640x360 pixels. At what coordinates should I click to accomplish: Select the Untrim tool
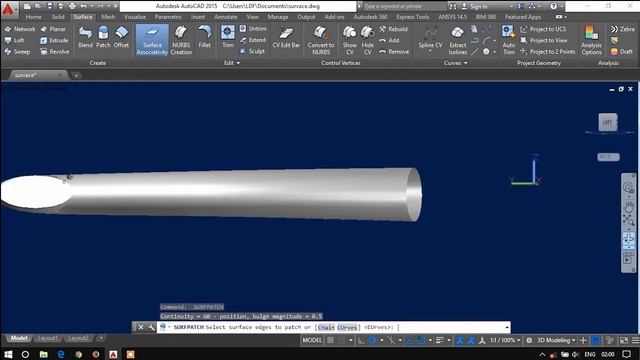tap(253, 29)
